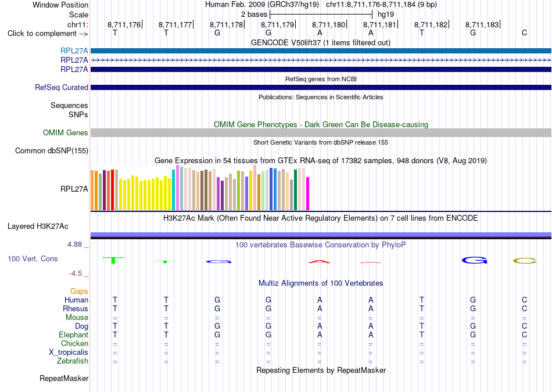Click the GTEx Gene Expression in 54 tissues title
This screenshot has width=552, height=392.
[321, 161]
